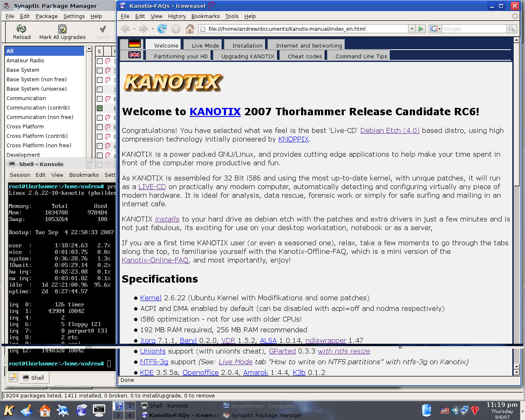
Task: Follow the KNOPPIX link
Action: click(x=293, y=139)
